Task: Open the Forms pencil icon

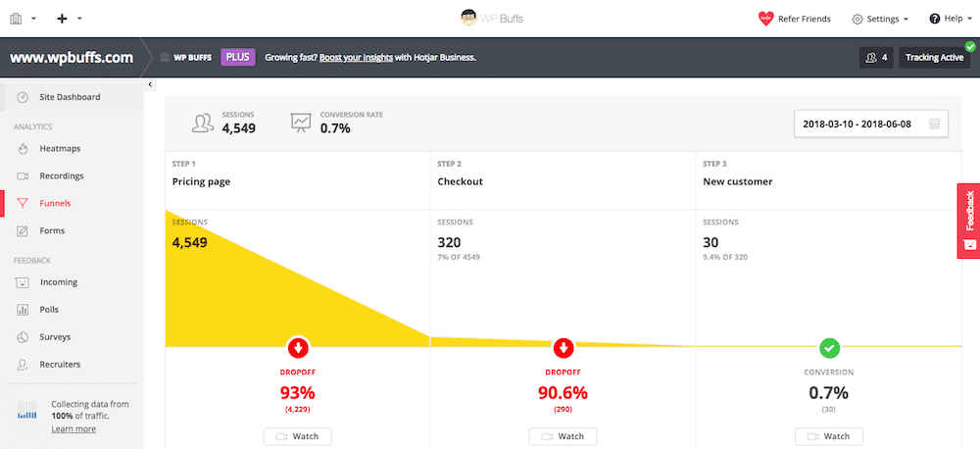Action: pyautogui.click(x=23, y=230)
